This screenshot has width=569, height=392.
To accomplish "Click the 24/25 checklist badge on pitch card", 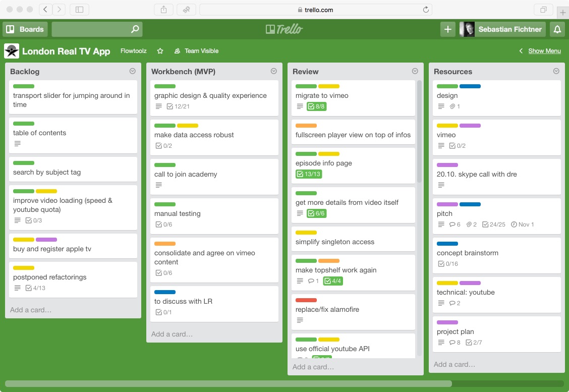I will [494, 225].
